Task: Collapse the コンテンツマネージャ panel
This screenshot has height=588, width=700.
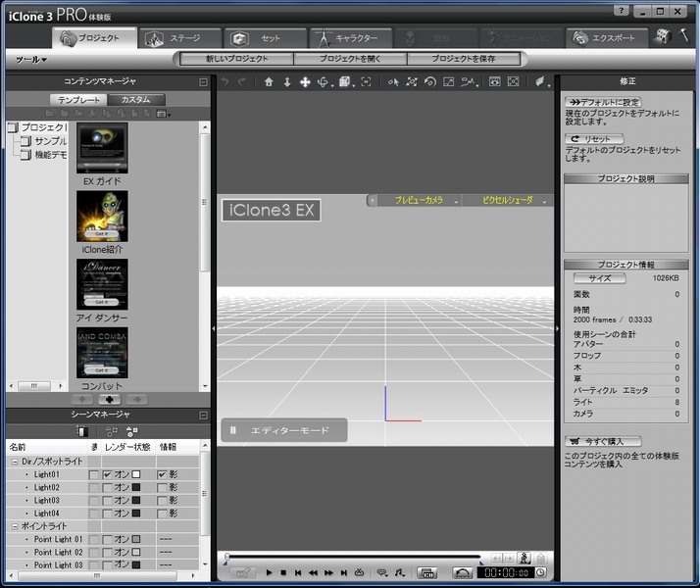Action: pos(203,82)
